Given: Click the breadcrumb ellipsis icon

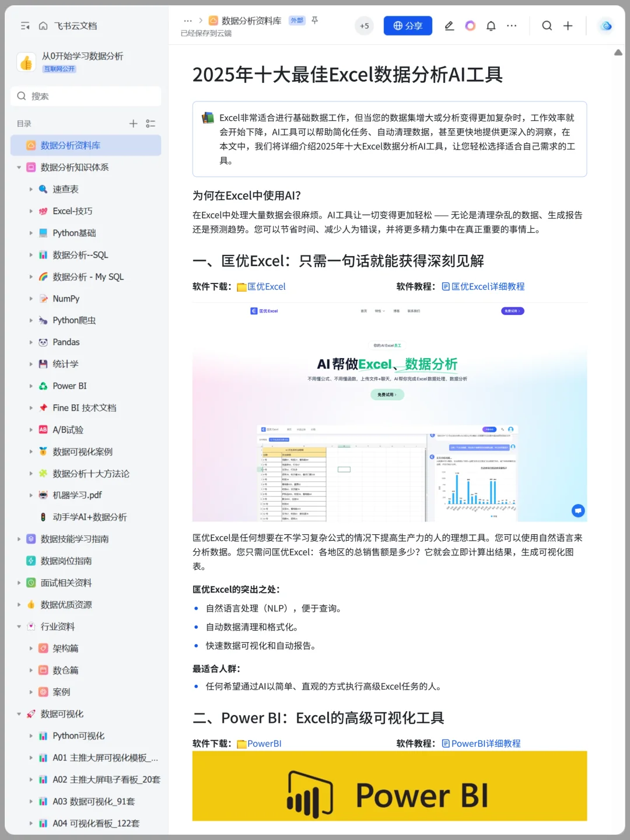Looking at the screenshot, I should (188, 20).
